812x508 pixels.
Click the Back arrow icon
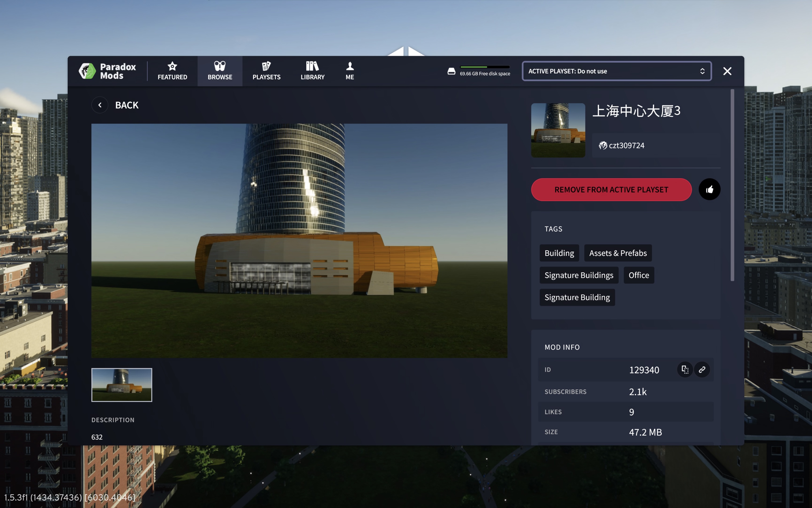100,105
